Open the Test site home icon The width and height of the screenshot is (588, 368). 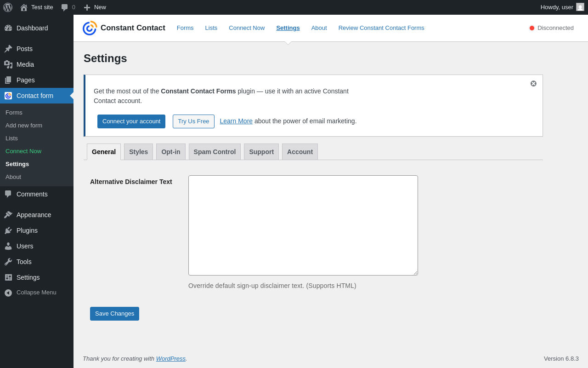[x=24, y=7]
